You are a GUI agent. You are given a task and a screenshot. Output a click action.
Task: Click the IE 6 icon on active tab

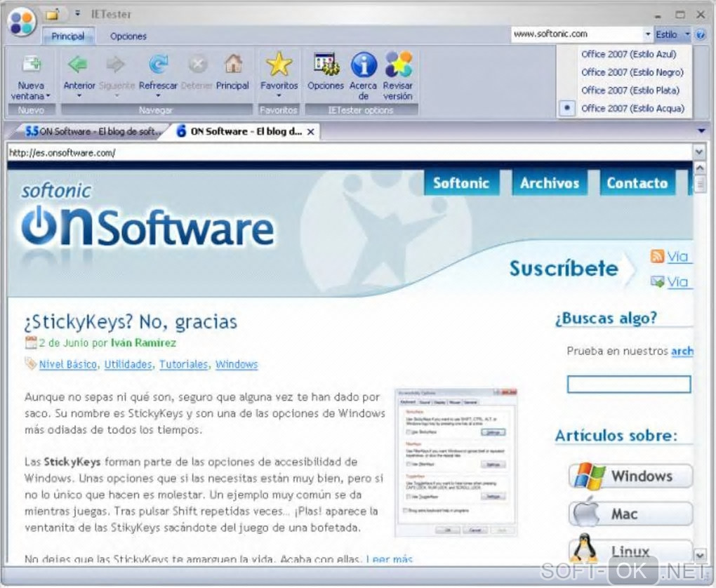pyautogui.click(x=181, y=131)
